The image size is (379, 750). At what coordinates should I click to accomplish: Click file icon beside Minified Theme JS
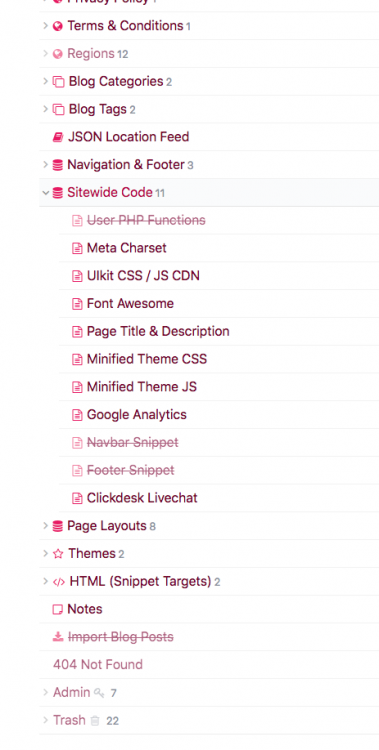click(x=77, y=387)
